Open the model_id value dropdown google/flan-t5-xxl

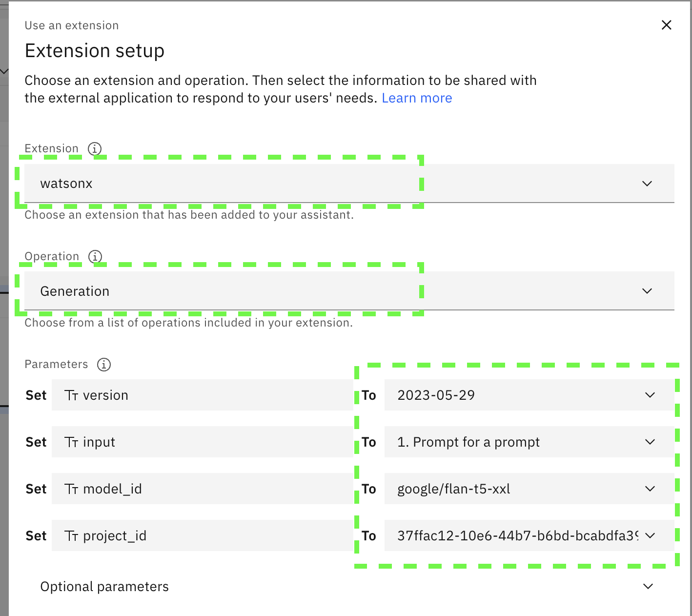click(529, 489)
